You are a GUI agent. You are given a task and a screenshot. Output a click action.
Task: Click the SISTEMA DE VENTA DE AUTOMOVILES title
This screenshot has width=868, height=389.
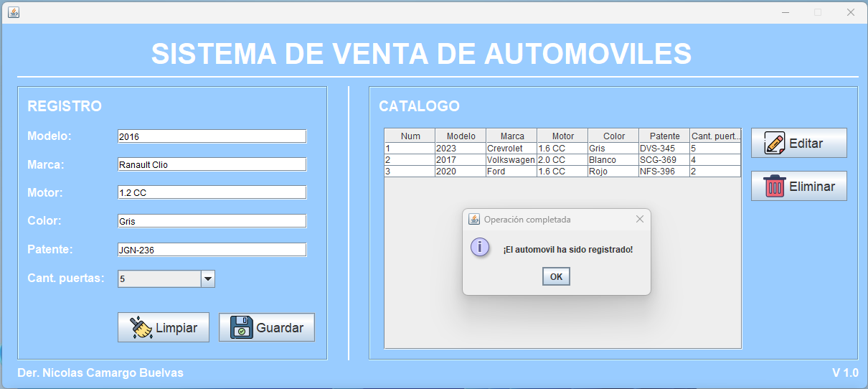(421, 54)
